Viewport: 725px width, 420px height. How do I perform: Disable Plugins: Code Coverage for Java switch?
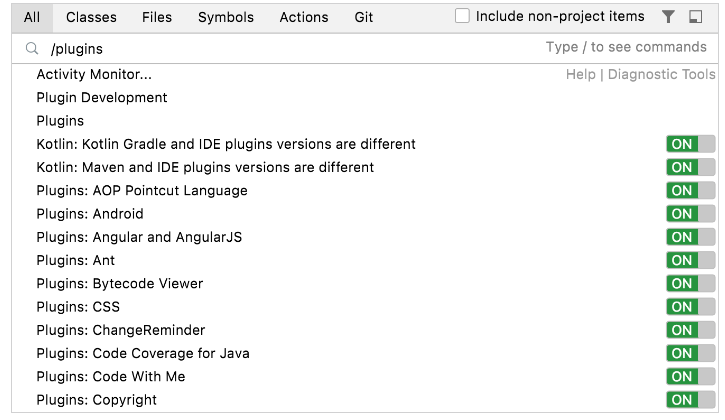[690, 353]
